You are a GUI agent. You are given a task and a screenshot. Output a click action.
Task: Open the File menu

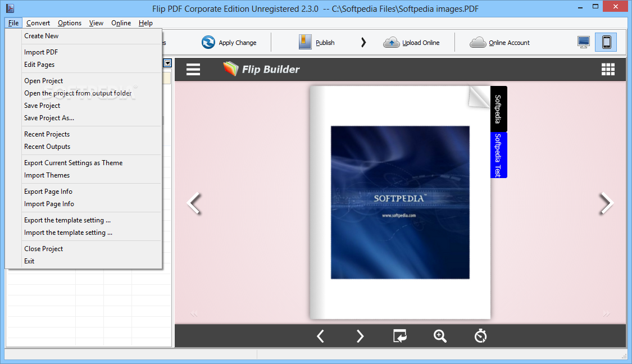[13, 23]
